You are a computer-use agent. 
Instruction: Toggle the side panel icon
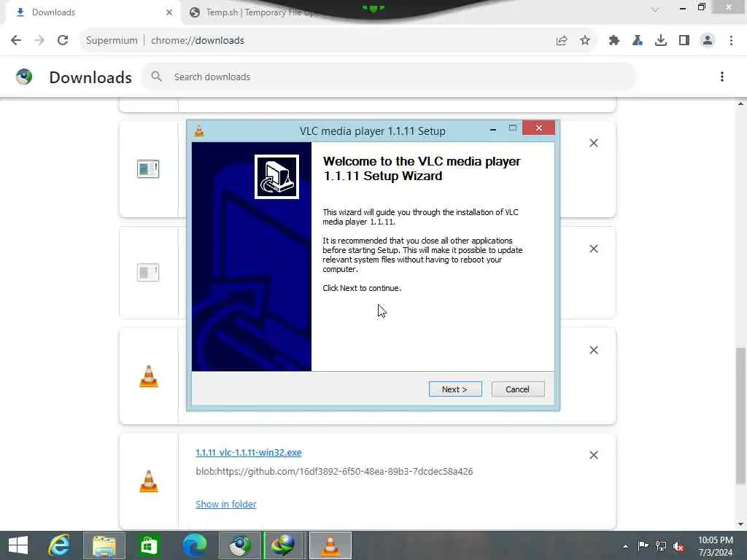[x=684, y=41]
